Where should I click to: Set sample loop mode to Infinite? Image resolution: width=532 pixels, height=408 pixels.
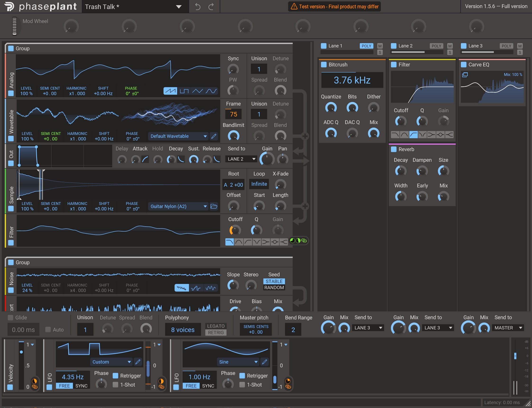[x=259, y=184]
